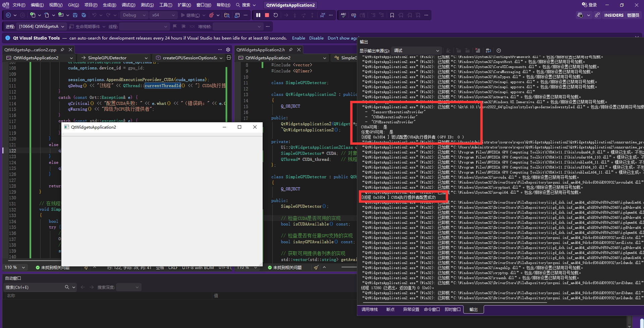
Task: Expand createGPUSessionOptions member dropdown
Action: pos(189,58)
